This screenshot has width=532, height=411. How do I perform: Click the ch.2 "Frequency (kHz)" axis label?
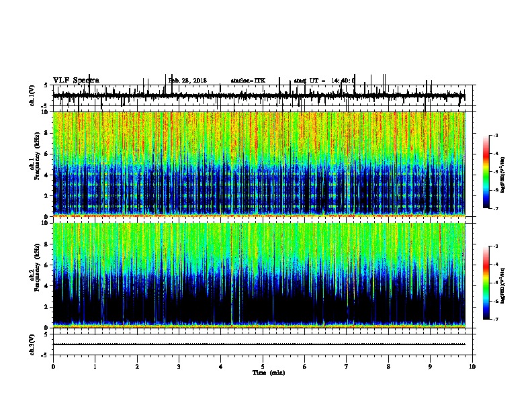click(x=37, y=267)
